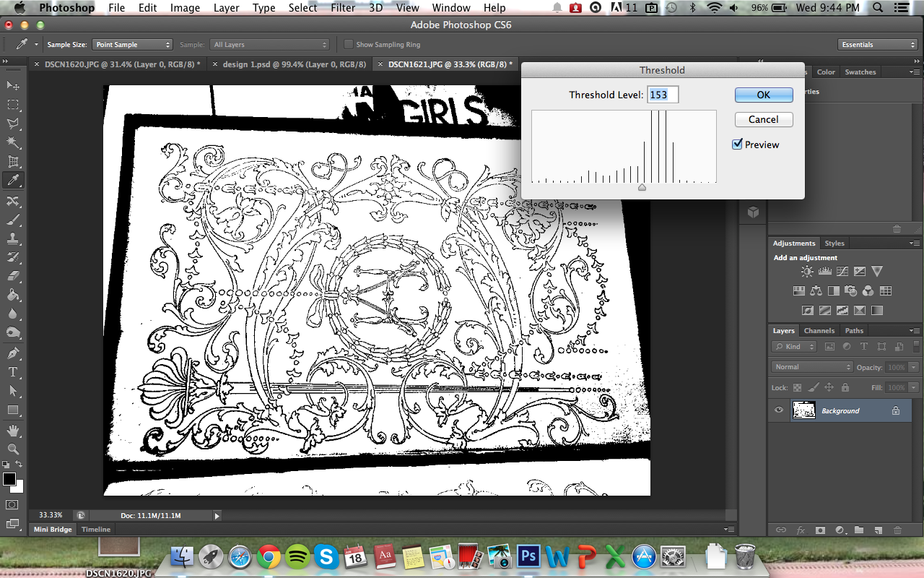Add a Brightness/Contrast adjustment

point(807,272)
